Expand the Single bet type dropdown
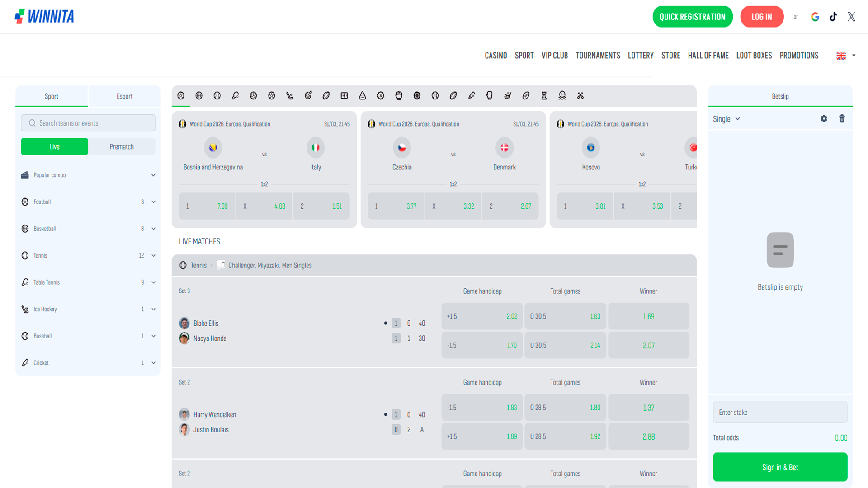Screen dimensions: 868x488 click(x=726, y=118)
